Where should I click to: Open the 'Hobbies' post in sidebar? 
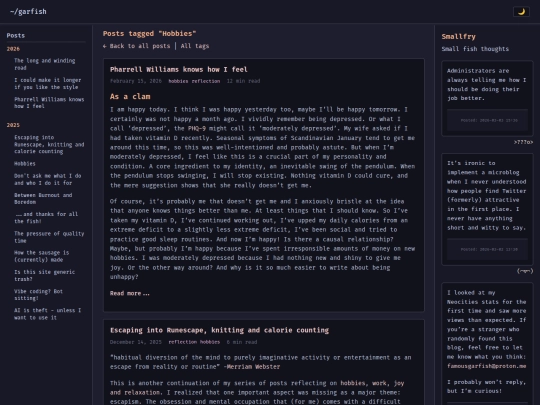25,164
